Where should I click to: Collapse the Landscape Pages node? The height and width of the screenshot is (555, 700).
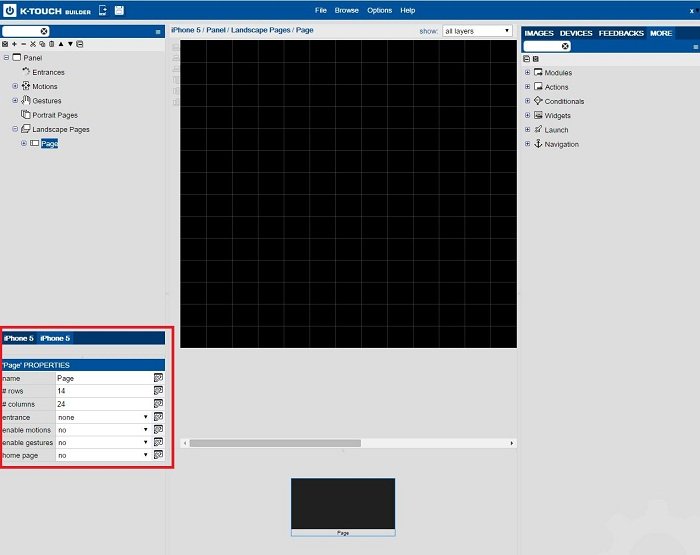coord(15,129)
